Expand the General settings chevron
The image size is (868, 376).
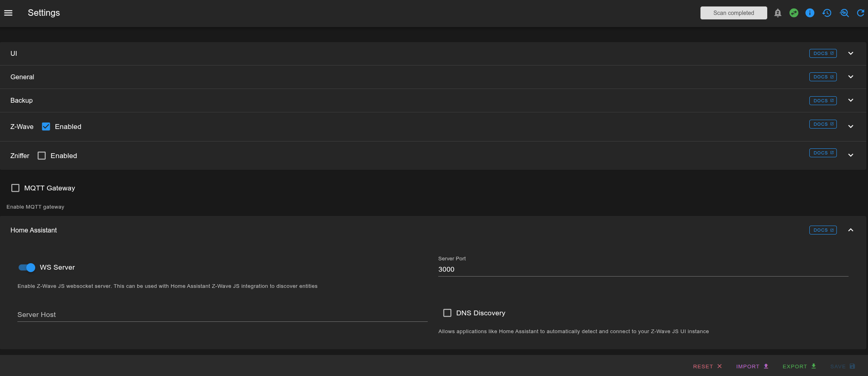coord(851,77)
